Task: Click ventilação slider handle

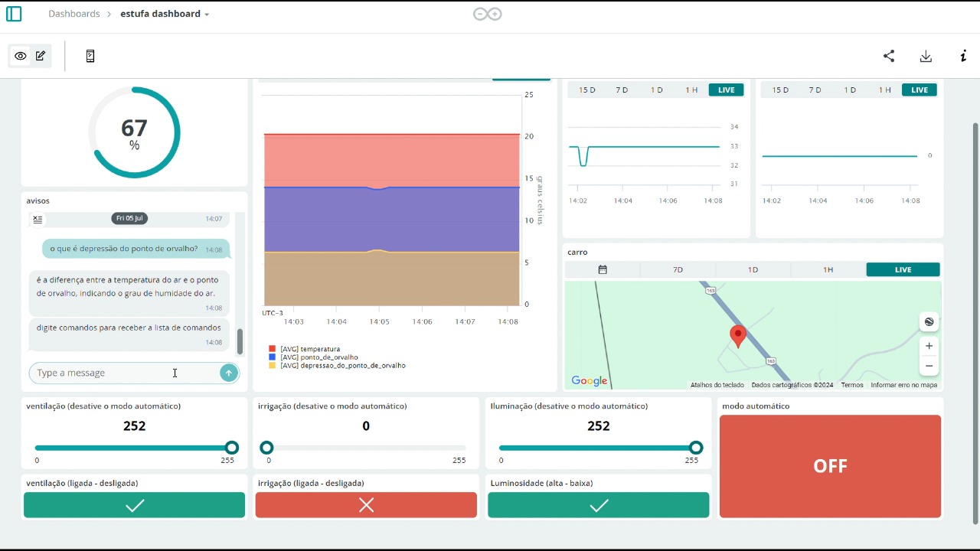Action: pos(232,448)
